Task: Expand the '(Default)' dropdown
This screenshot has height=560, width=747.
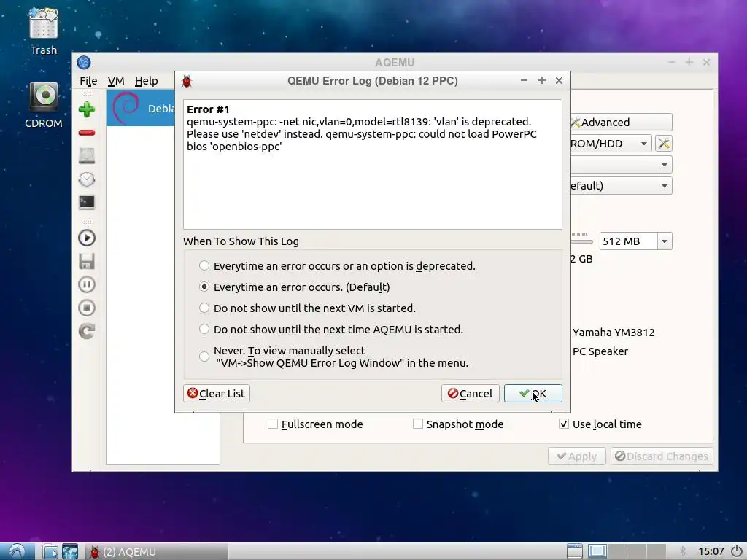Action: click(664, 186)
